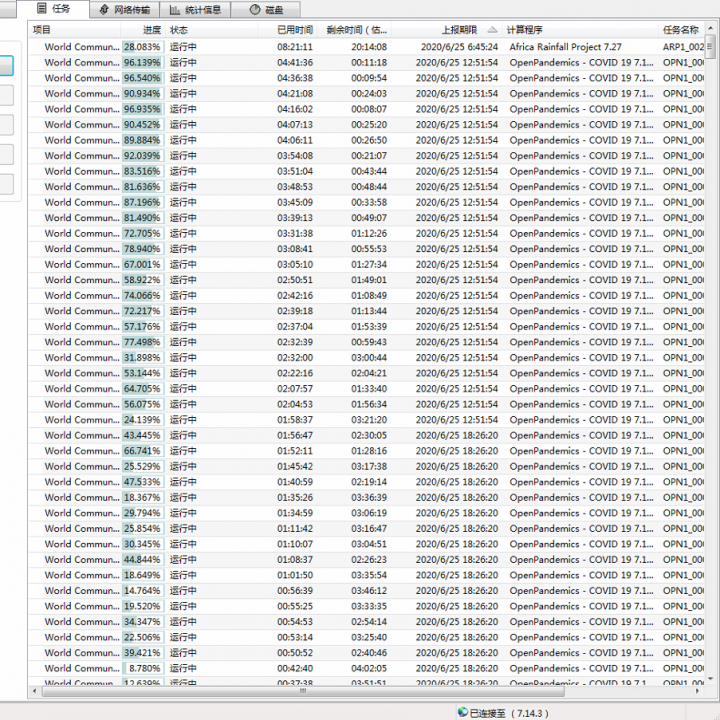Viewport: 720px width, 720px height.
Task: Switch to the 统计信息 tab
Action: point(195,10)
